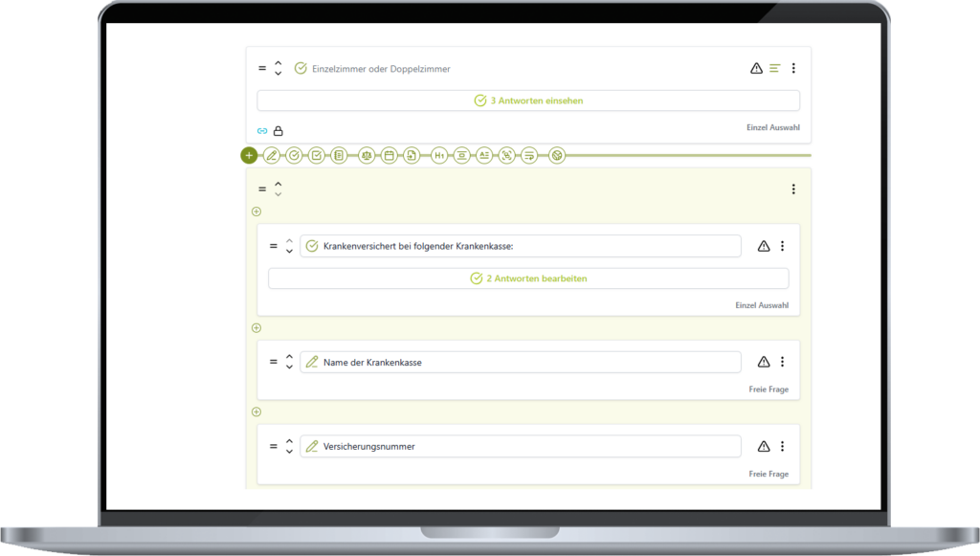Click drag handle of the Einzelzimmer question

tap(262, 69)
